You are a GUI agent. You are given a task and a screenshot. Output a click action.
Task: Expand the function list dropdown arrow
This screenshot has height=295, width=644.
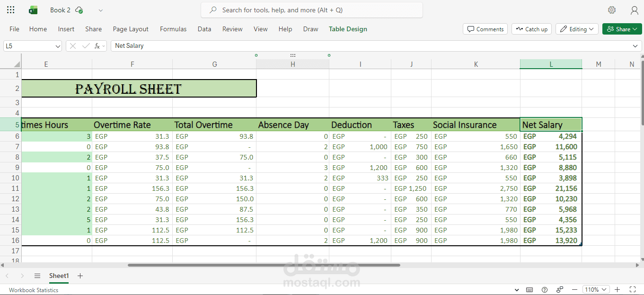[x=104, y=46]
